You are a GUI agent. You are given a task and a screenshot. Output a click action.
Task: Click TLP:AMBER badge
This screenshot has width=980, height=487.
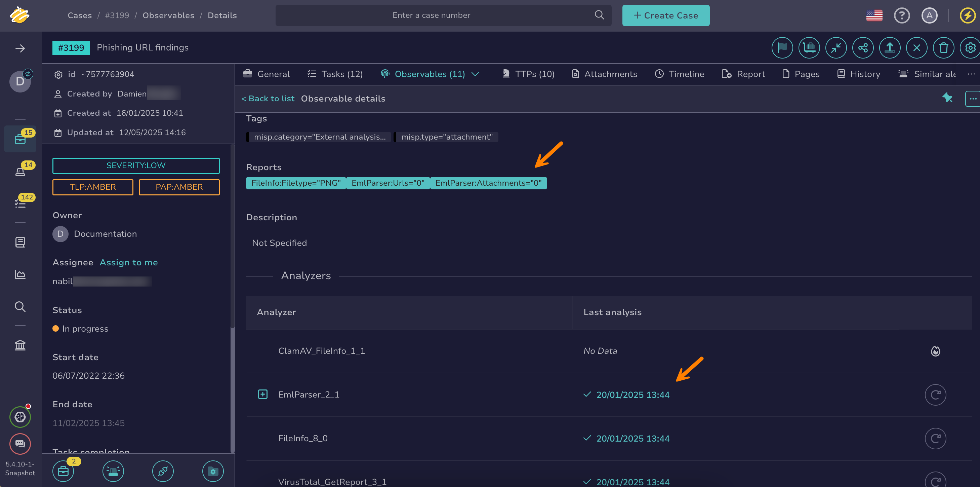click(x=93, y=187)
